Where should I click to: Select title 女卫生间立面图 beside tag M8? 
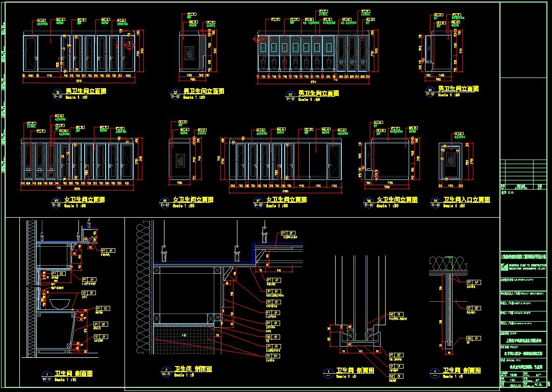[397, 199]
